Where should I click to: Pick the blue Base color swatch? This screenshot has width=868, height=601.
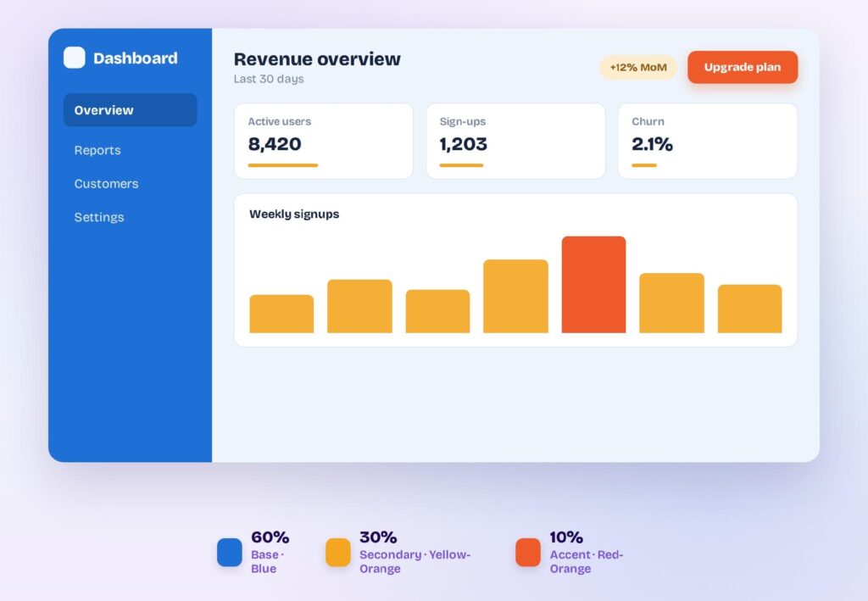[229, 553]
